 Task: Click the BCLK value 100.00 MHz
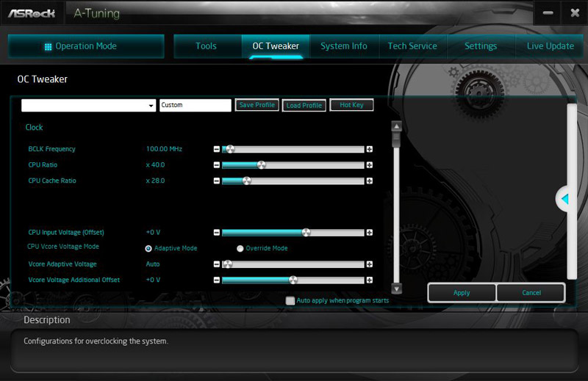(x=164, y=149)
